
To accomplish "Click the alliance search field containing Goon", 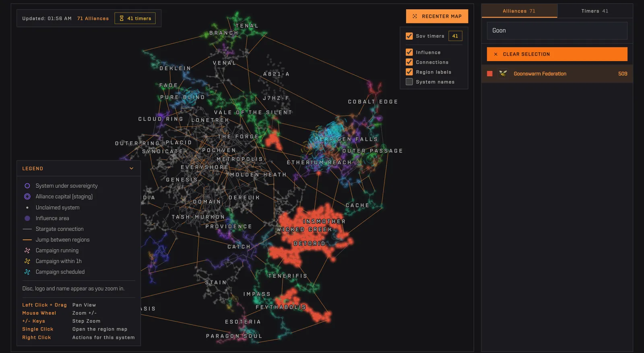I will [x=557, y=31].
